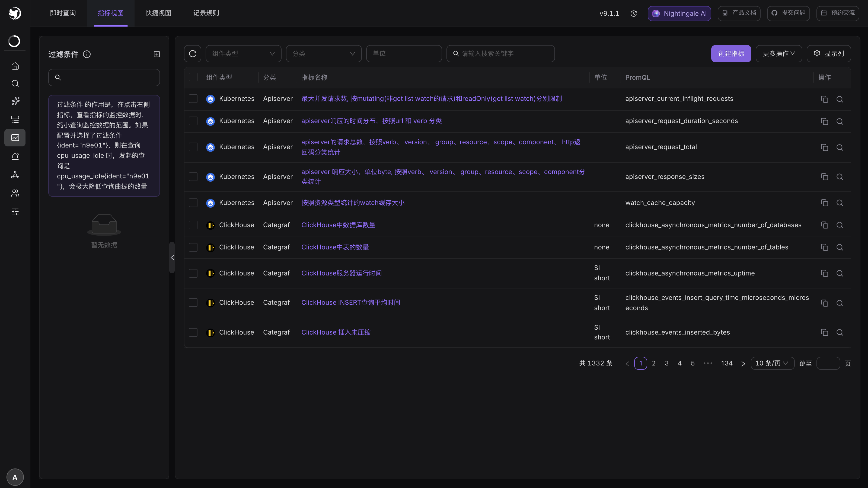This screenshot has height=488, width=868.
Task: Expand the 更多操作 menu
Action: [779, 54]
